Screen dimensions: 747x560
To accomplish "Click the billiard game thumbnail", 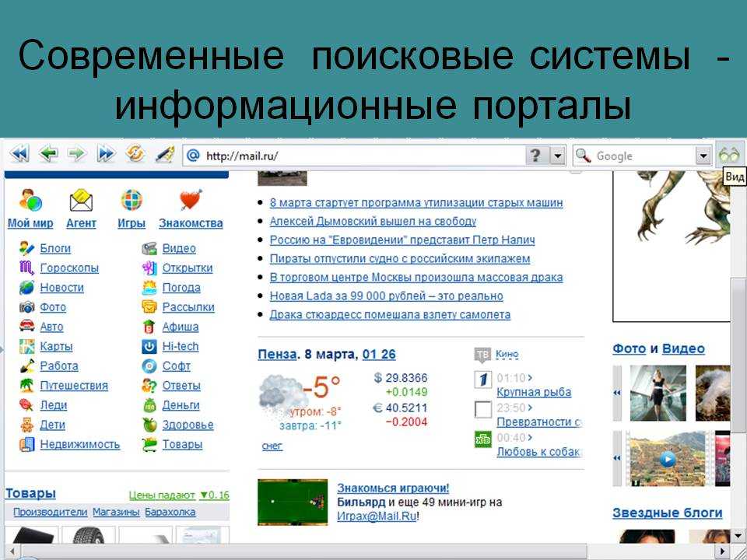I will coord(293,502).
